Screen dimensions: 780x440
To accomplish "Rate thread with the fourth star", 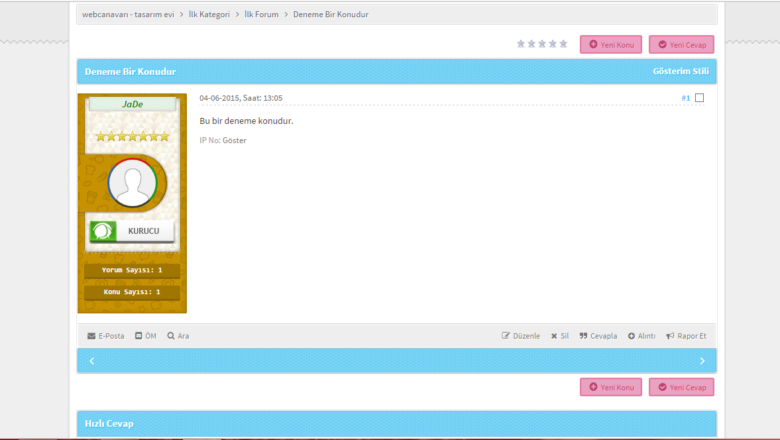I will pos(553,44).
